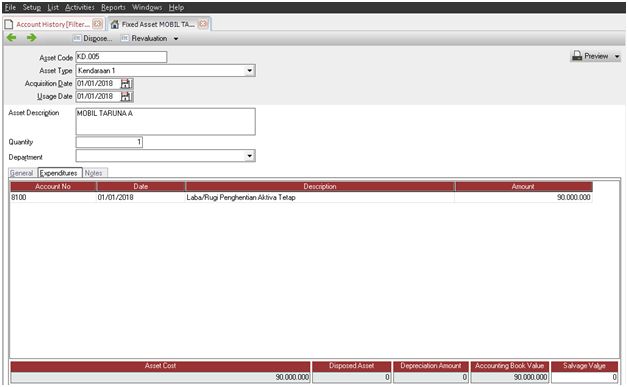This screenshot has height=387, width=628.
Task: Open the Windows menu
Action: click(x=147, y=7)
